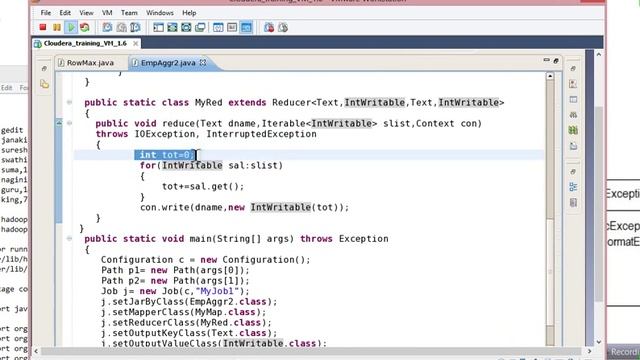Open the File menu
This screenshot has width=640, height=360.
click(46, 13)
